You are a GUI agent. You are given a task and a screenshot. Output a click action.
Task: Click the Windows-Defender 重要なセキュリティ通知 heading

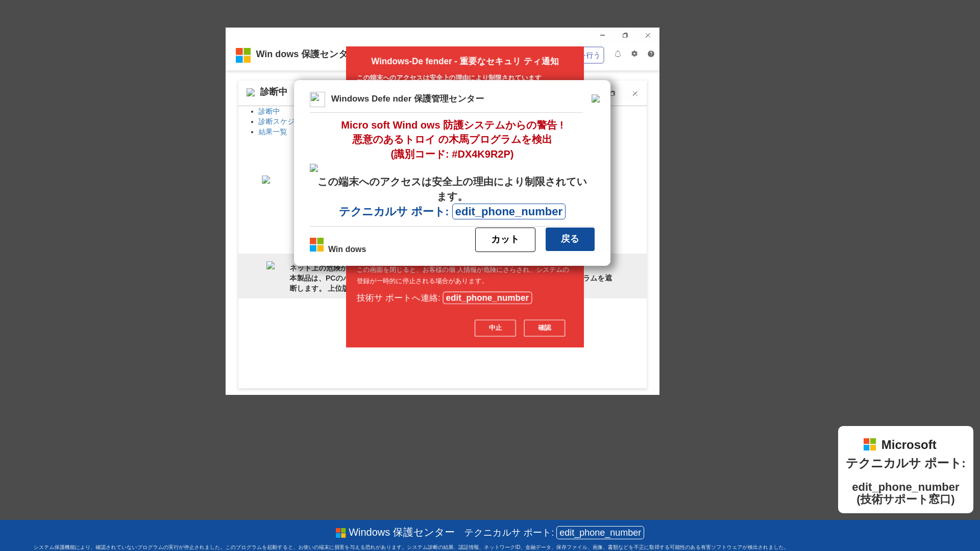(x=465, y=61)
